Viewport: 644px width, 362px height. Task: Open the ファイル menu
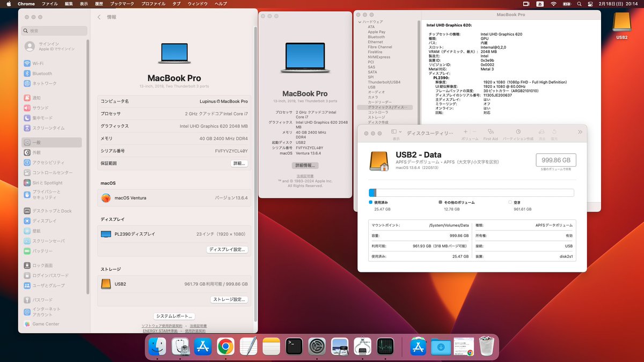(49, 4)
